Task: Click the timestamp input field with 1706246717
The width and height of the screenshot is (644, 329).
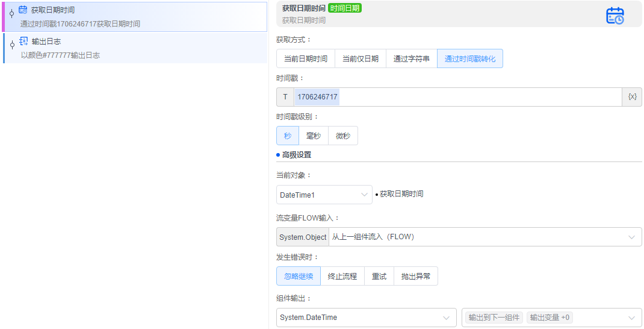Action: pyautogui.click(x=459, y=96)
